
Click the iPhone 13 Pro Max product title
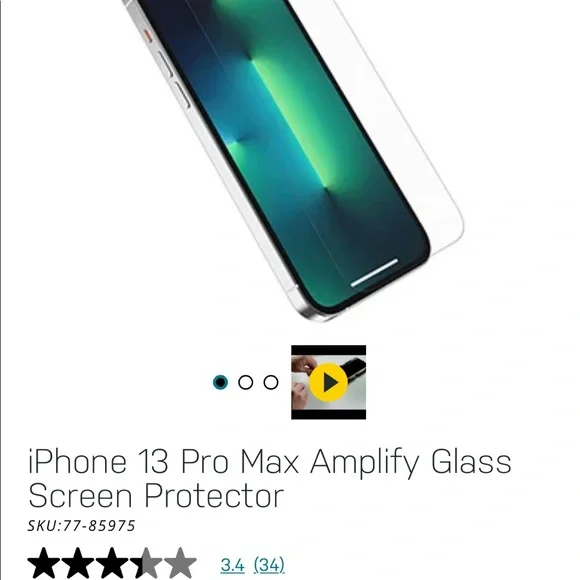(x=270, y=478)
